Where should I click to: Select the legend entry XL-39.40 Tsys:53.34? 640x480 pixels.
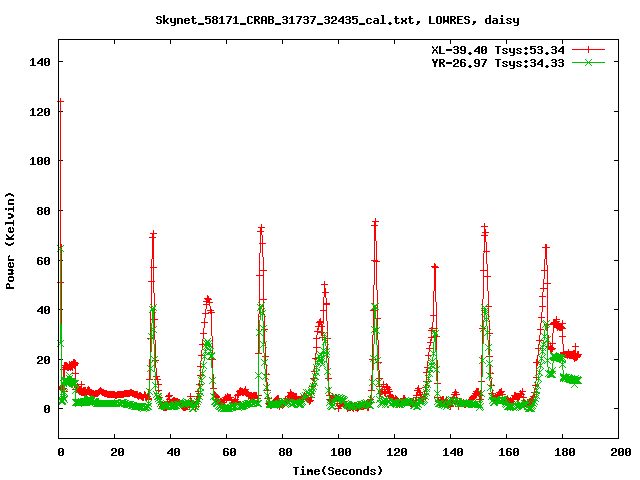498,50
